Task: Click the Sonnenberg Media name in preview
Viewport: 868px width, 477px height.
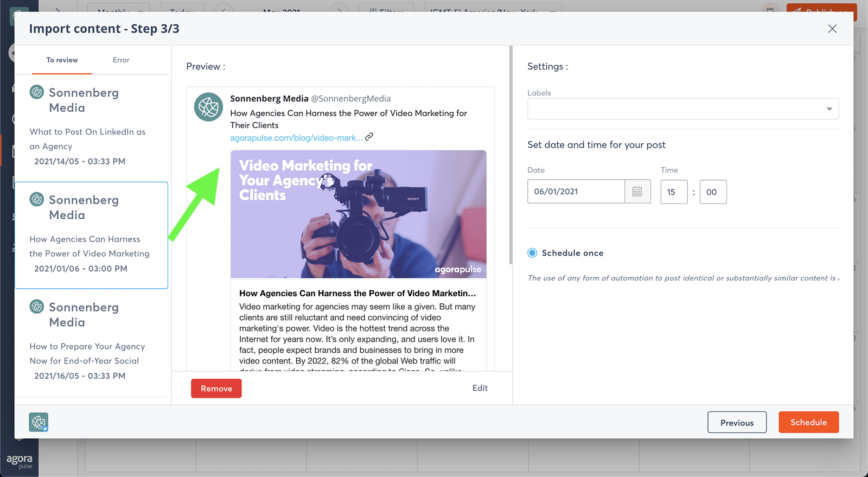Action: pyautogui.click(x=269, y=99)
